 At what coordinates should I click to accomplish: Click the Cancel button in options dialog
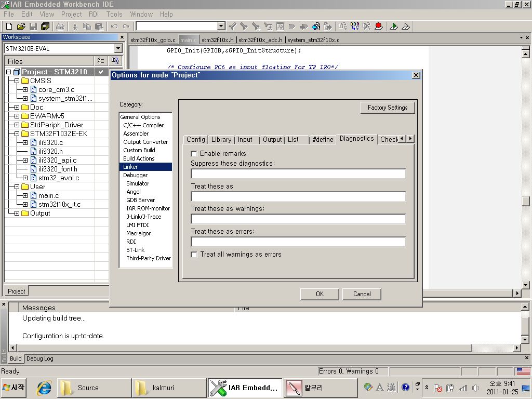(362, 294)
